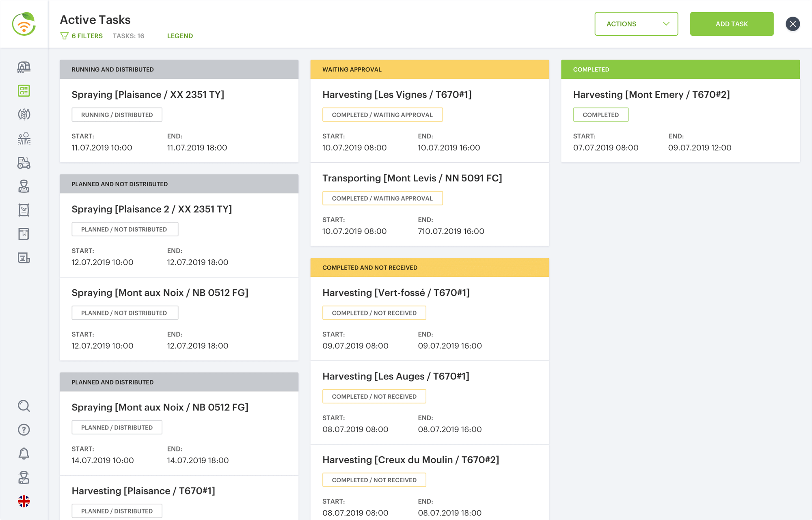Close the Active Tasks view
Screen dimensions: 812x520
pos(792,24)
